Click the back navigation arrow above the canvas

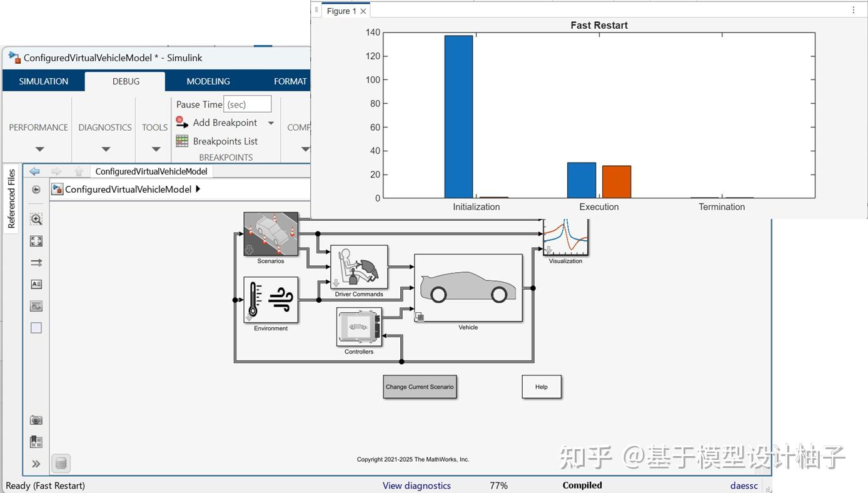point(34,170)
